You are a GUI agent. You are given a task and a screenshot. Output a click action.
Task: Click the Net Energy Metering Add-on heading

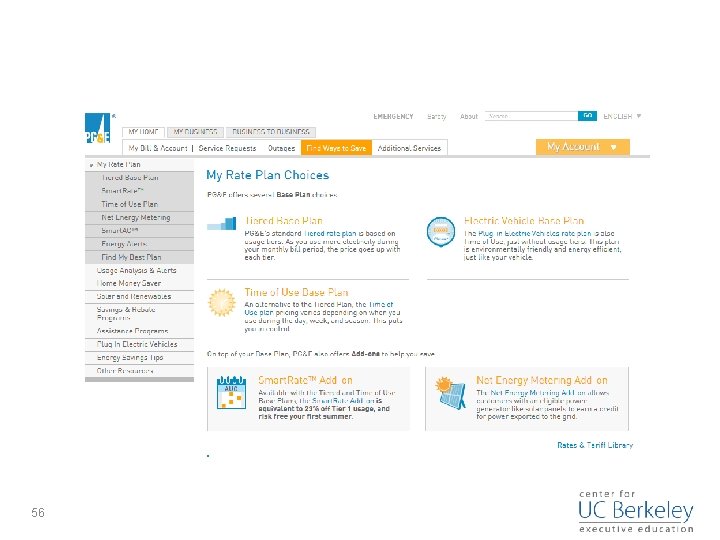click(x=542, y=380)
